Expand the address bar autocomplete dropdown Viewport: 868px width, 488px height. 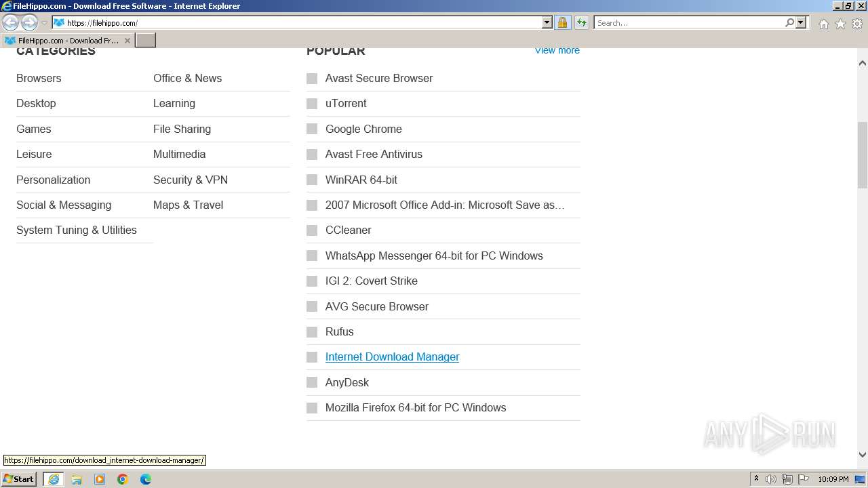pyautogui.click(x=547, y=22)
